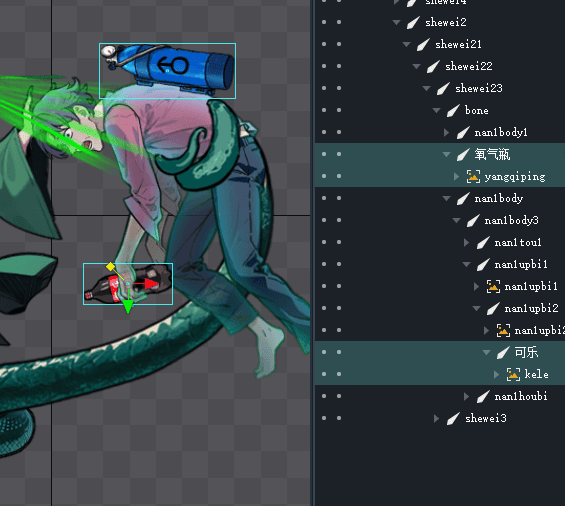Click the yellow diamond handle on cola bottle
This screenshot has width=565, height=506.
pyautogui.click(x=110, y=267)
